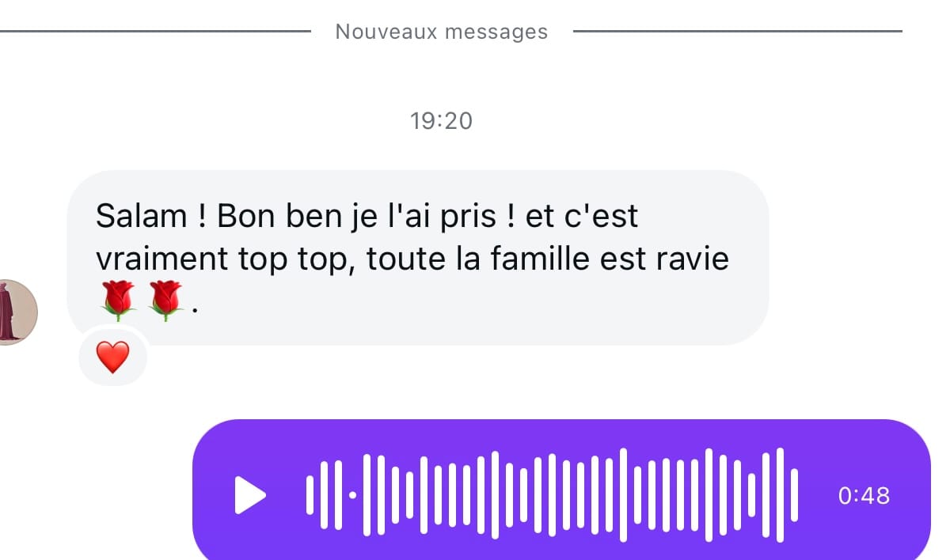The image size is (950, 560).
Task: Click the word 'Salam' in the message
Action: 139,216
